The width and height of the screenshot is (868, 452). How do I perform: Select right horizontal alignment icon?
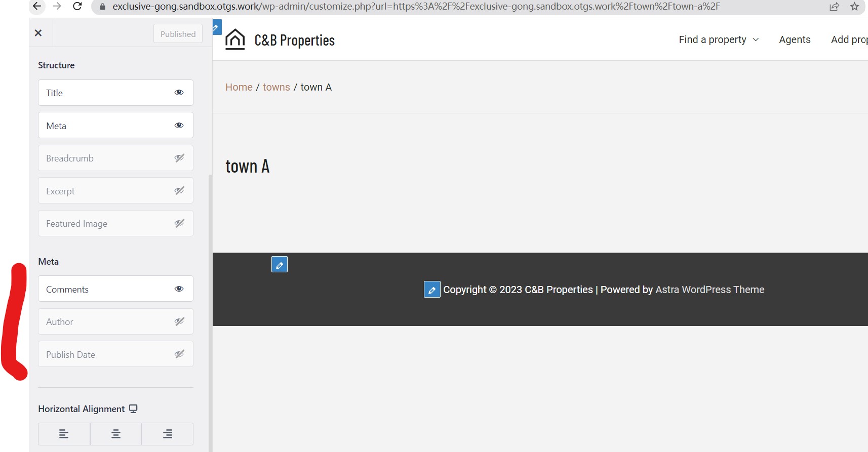tap(168, 434)
